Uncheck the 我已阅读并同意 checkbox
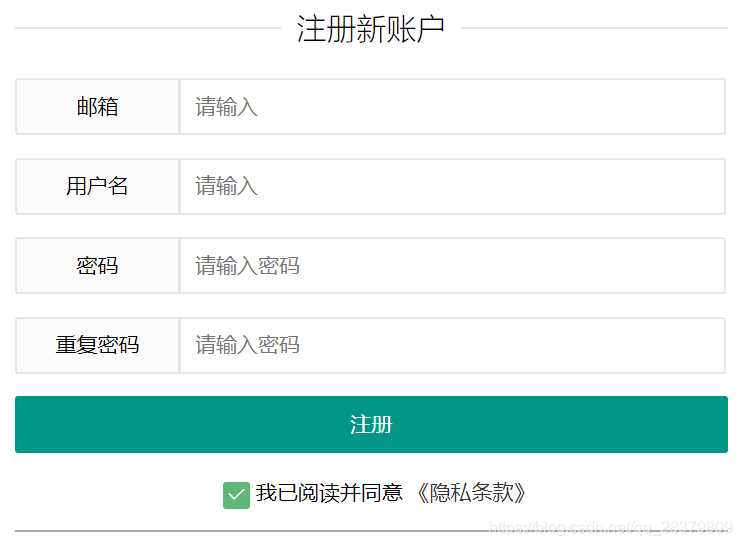Screen dimensions: 742x546 (x=236, y=495)
